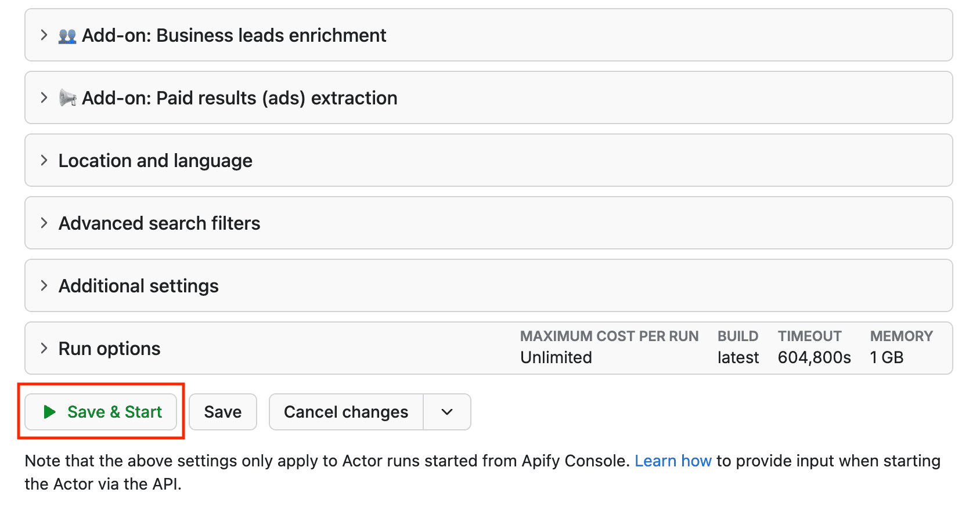This screenshot has width=980, height=507.
Task: Click the green play icon in Save & Start
Action: pos(50,412)
